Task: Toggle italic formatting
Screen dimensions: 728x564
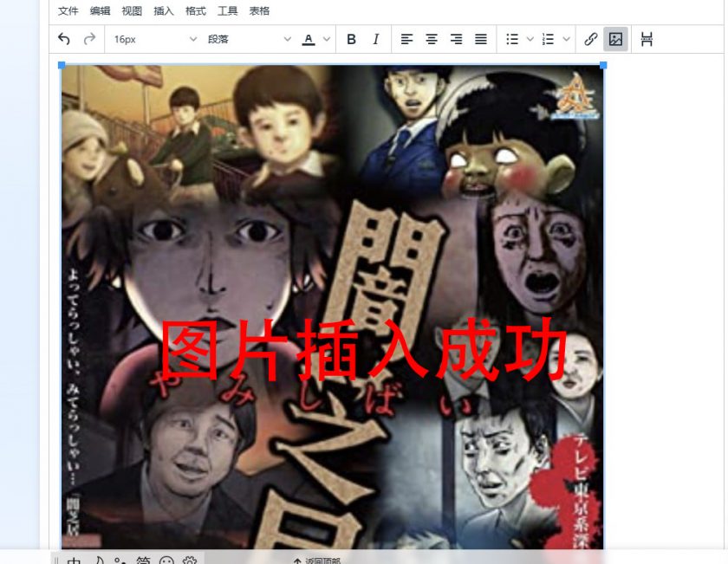Action: 376,40
